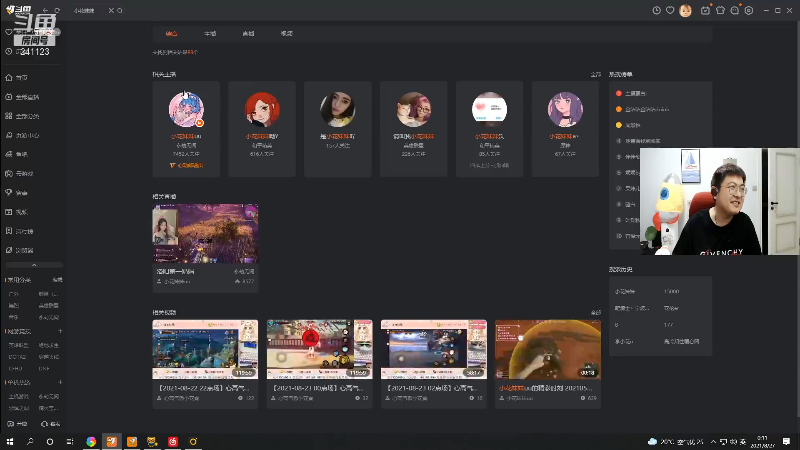The width and height of the screenshot is (800, 450).
Task: Open the rank 1 red hot search entry
Action: pos(635,93)
